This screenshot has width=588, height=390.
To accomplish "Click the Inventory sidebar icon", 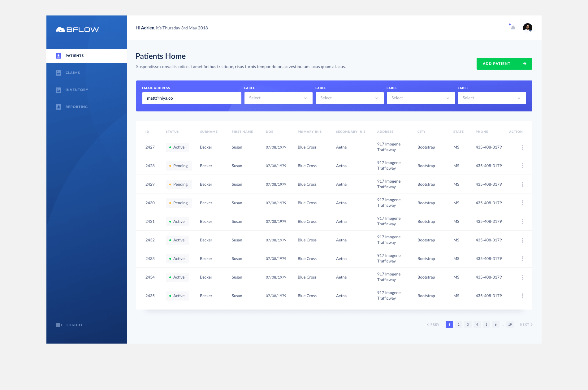I will pos(58,90).
